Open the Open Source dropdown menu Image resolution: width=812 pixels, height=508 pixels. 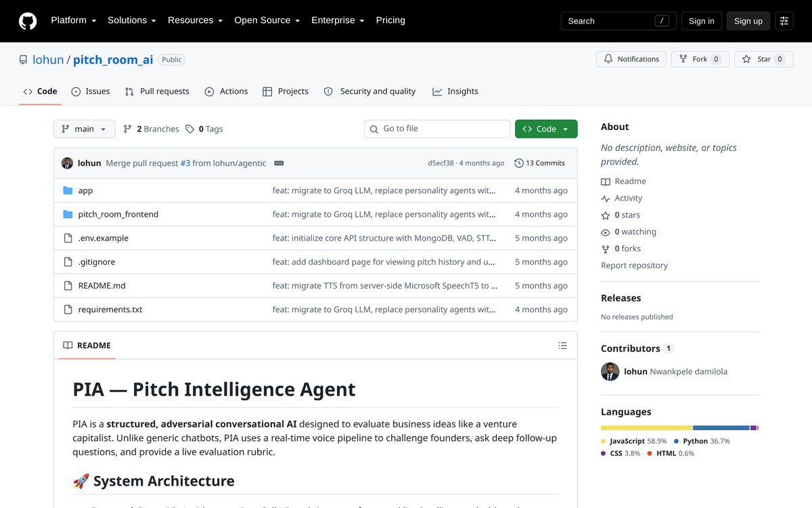point(267,20)
